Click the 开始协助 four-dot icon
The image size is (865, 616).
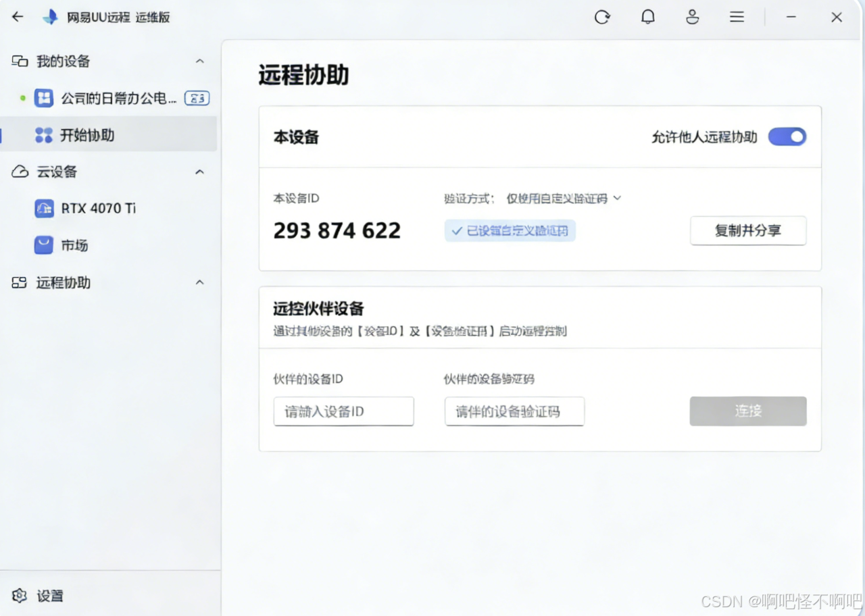click(x=44, y=135)
